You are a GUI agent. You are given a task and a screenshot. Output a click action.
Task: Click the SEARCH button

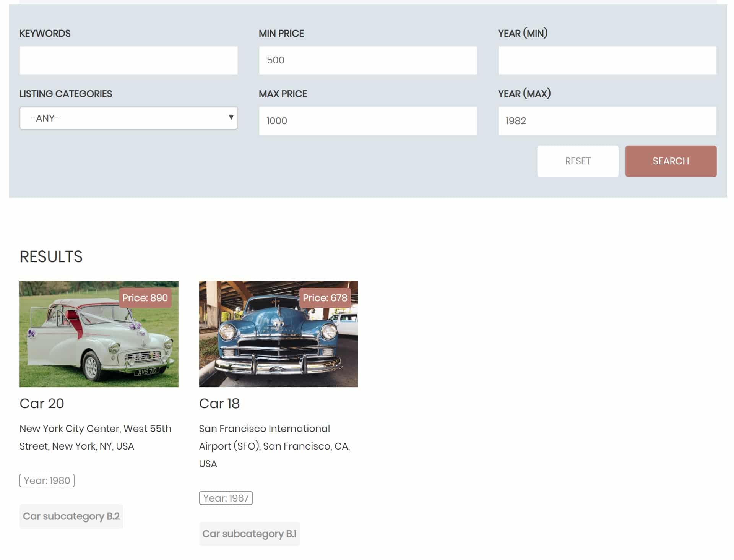(x=671, y=161)
